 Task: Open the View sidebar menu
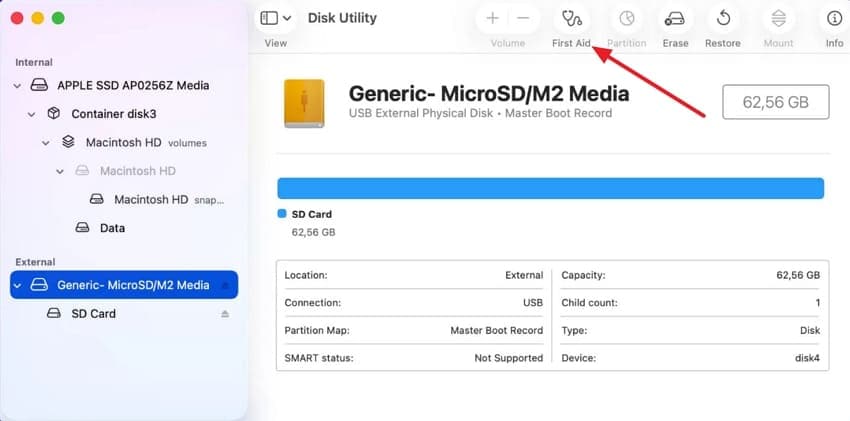(x=276, y=18)
